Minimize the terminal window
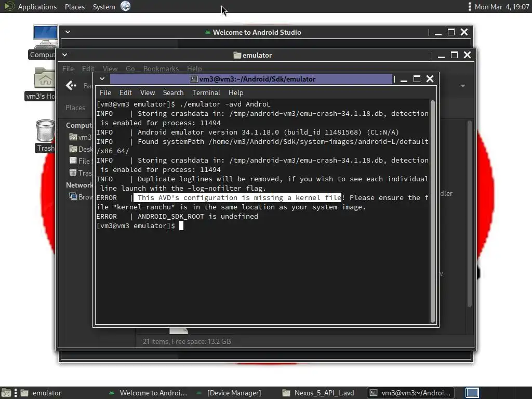Image resolution: width=532 pixels, height=399 pixels. 404,79
